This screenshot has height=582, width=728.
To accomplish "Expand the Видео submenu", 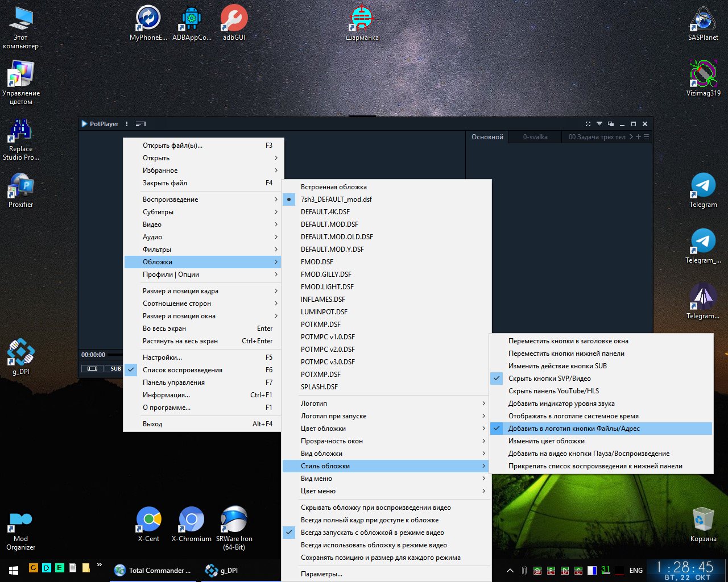I will click(202, 225).
